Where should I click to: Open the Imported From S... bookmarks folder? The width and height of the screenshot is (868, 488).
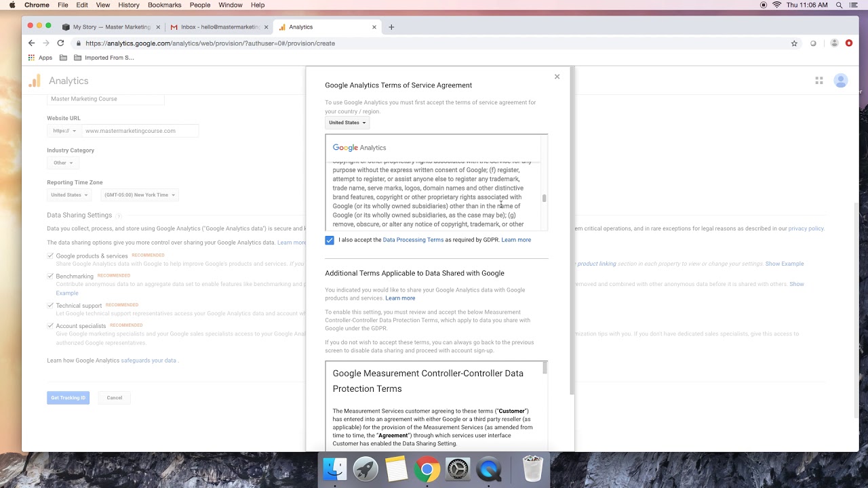tap(104, 58)
